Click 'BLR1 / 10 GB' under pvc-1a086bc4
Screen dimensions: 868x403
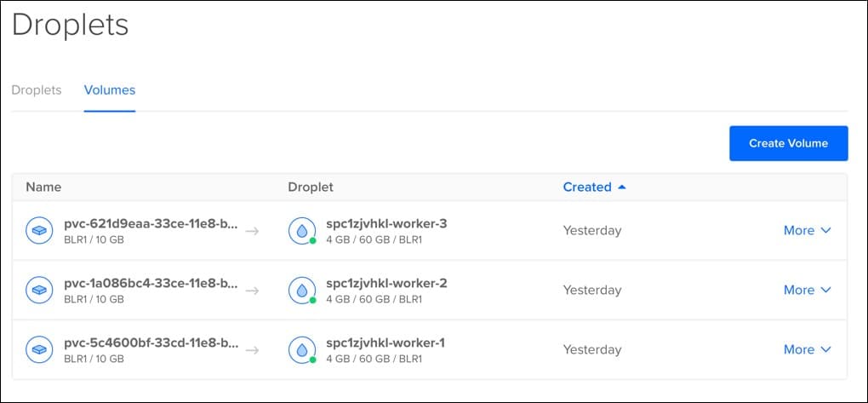pos(94,299)
